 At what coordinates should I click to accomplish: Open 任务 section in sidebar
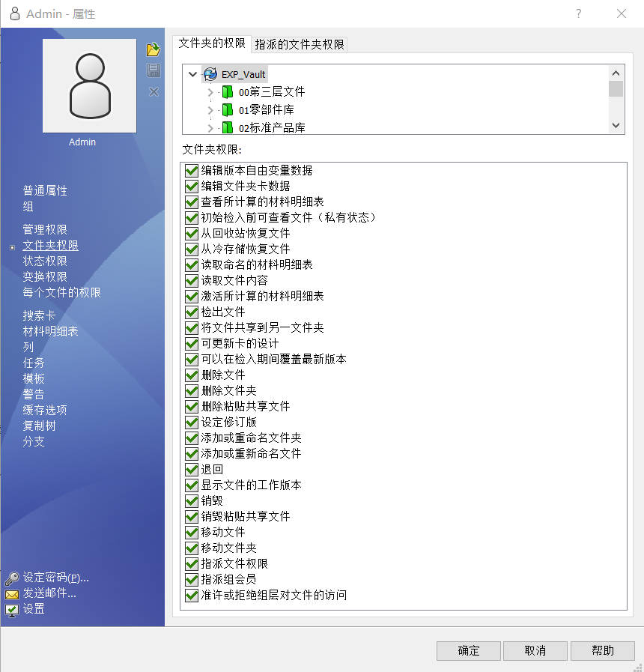point(34,363)
